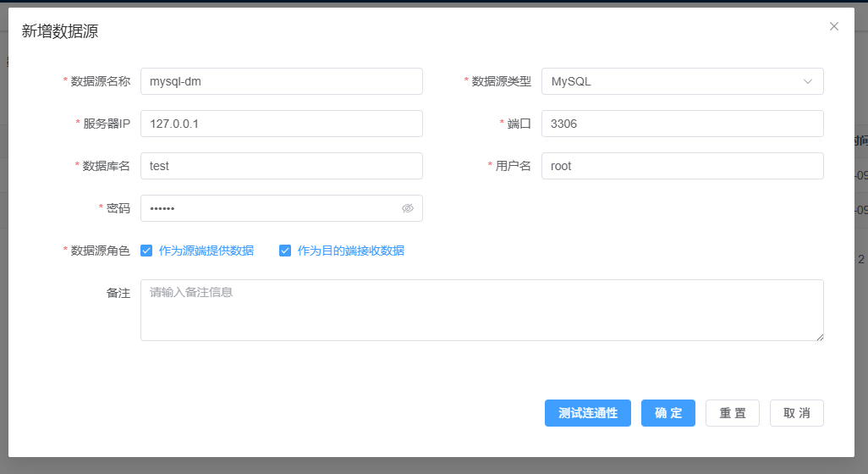The width and height of the screenshot is (868, 474).
Task: Click the 新增数据源 dialog title
Action: 60,31
